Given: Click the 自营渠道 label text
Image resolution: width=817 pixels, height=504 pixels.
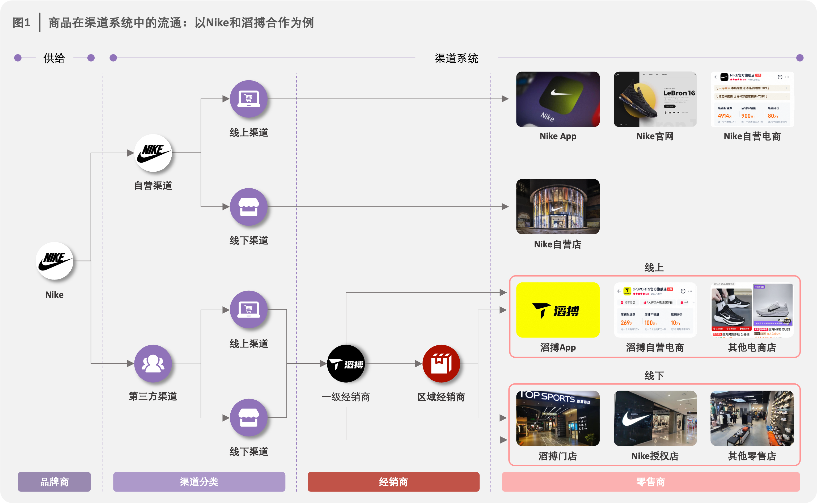Looking at the screenshot, I should pos(153,186).
